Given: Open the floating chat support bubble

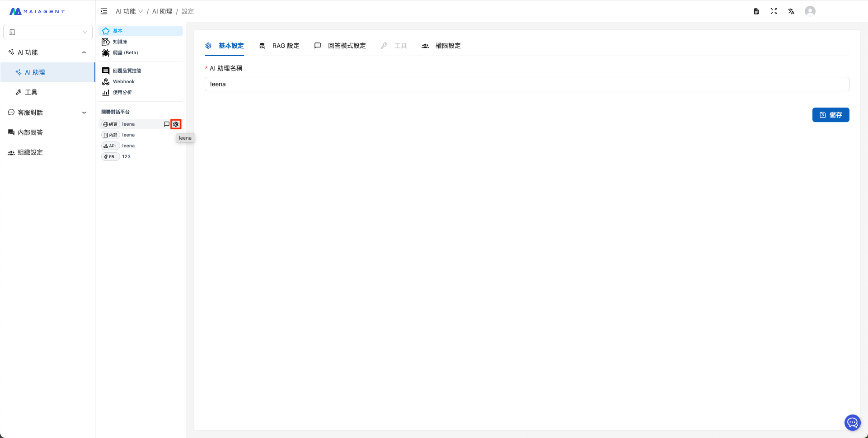Looking at the screenshot, I should click(852, 423).
